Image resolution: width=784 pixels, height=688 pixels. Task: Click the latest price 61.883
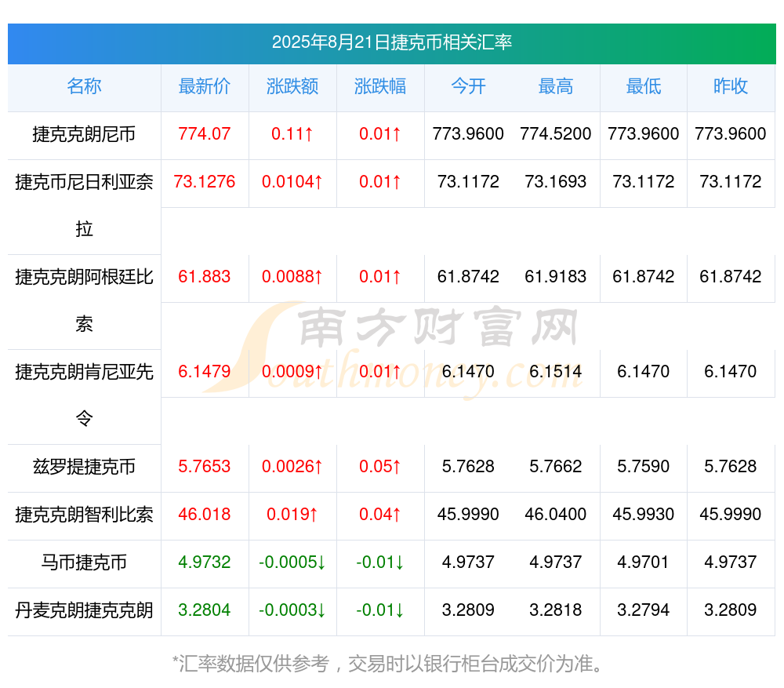[x=205, y=276]
